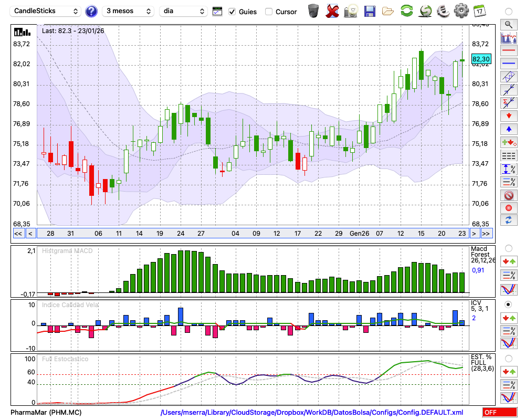
Task: Open the dia interval dropdown
Action: [x=183, y=11]
